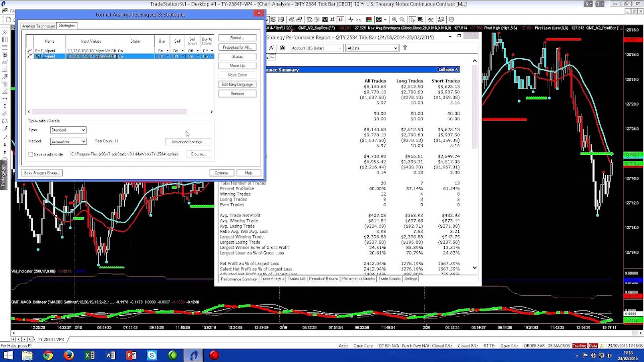Switch to the Trade Analysis tab

(x=272, y=279)
